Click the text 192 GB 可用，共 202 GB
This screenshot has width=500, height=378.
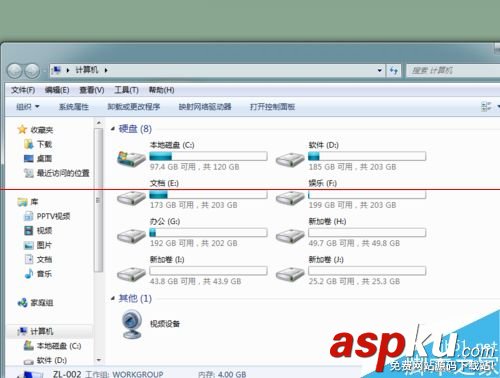(x=194, y=243)
